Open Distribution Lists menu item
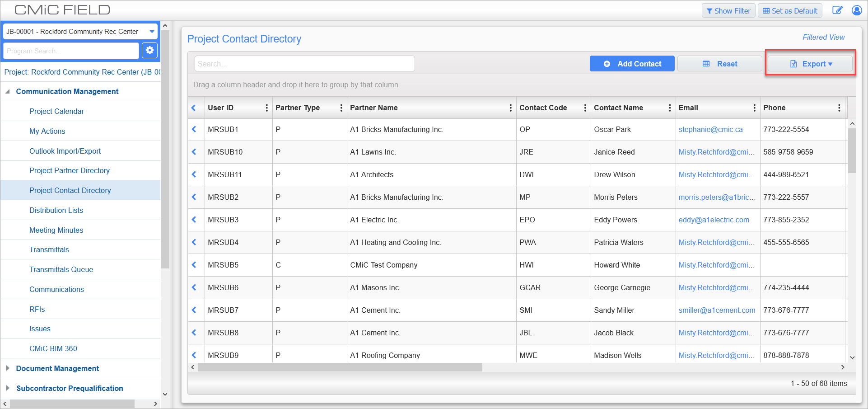The image size is (868, 409). [x=56, y=210]
